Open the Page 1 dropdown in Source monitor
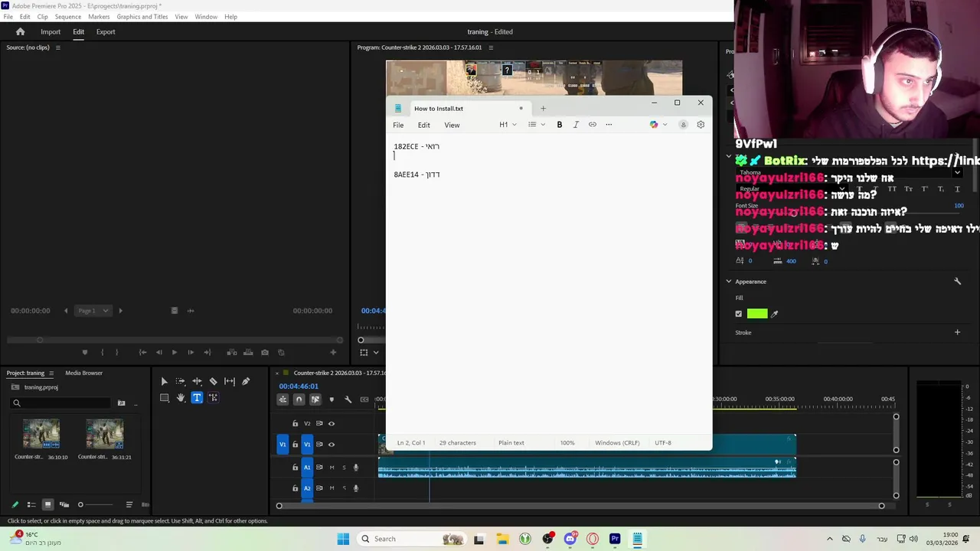Viewport: 980px width, 551px height. (93, 311)
